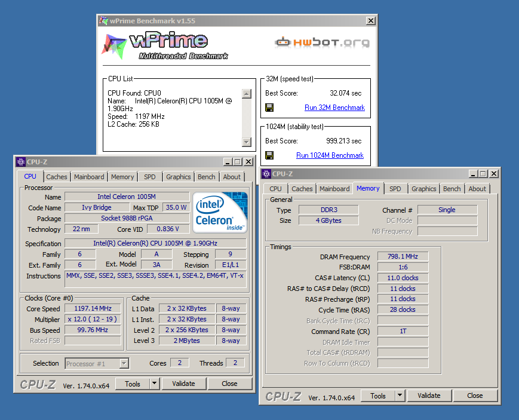This screenshot has width=519, height=420.
Task: Click Code Name field Ivy Bridge
Action: tap(97, 207)
